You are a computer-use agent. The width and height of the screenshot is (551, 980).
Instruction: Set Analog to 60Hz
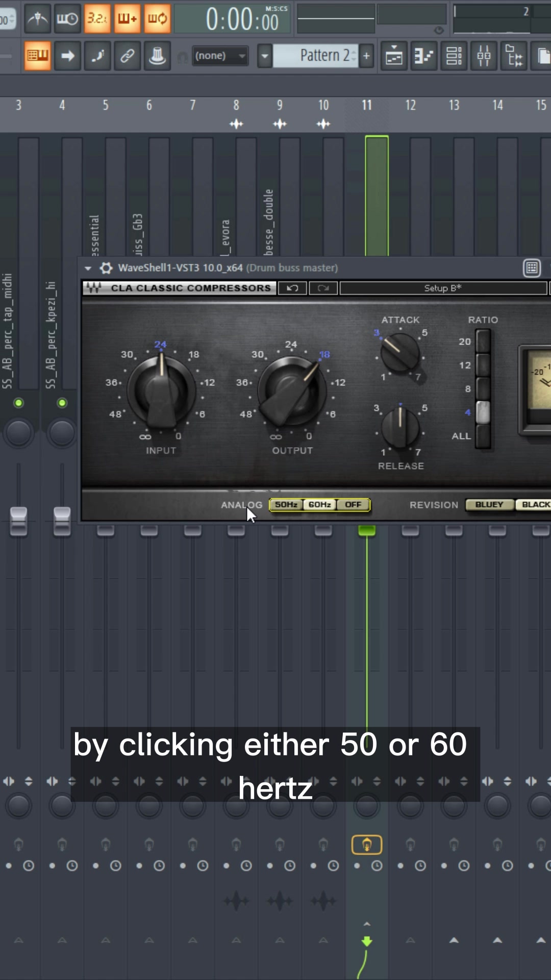click(x=320, y=505)
